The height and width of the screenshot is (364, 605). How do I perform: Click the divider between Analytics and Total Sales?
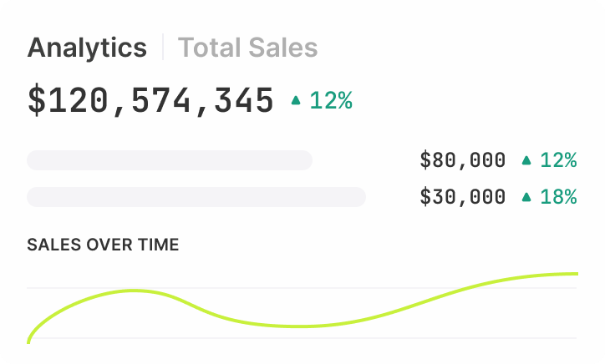pyautogui.click(x=163, y=48)
